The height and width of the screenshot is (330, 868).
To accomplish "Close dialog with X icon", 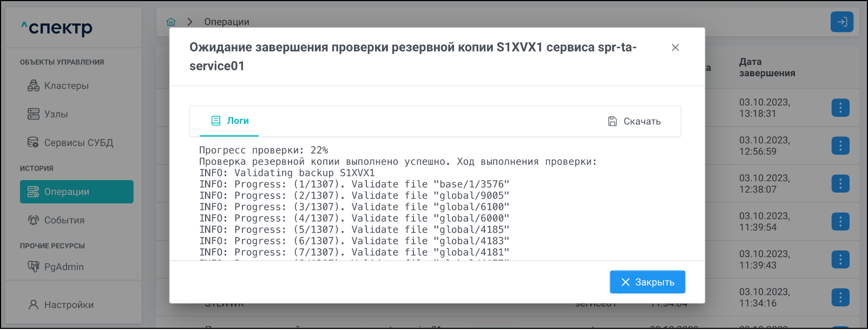I will 675,48.
